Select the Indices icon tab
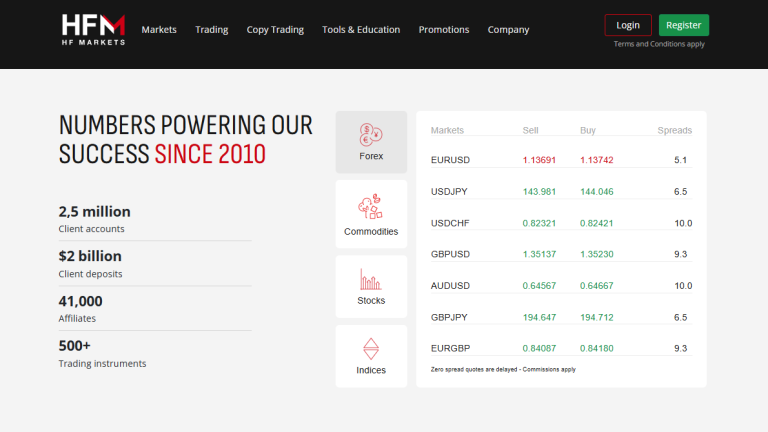 [x=371, y=356]
